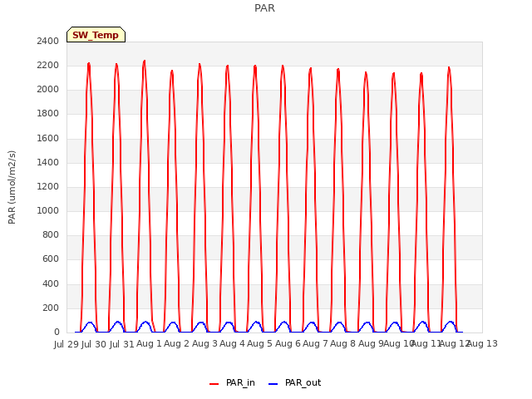Click the Jul 31 x-axis date label
This screenshot has width=532, height=399.
point(122,344)
